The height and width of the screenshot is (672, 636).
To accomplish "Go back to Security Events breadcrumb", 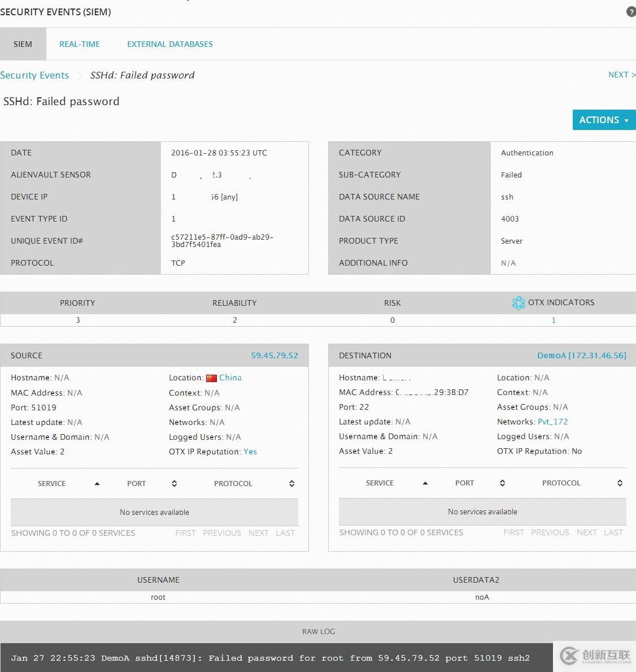I will 34,75.
